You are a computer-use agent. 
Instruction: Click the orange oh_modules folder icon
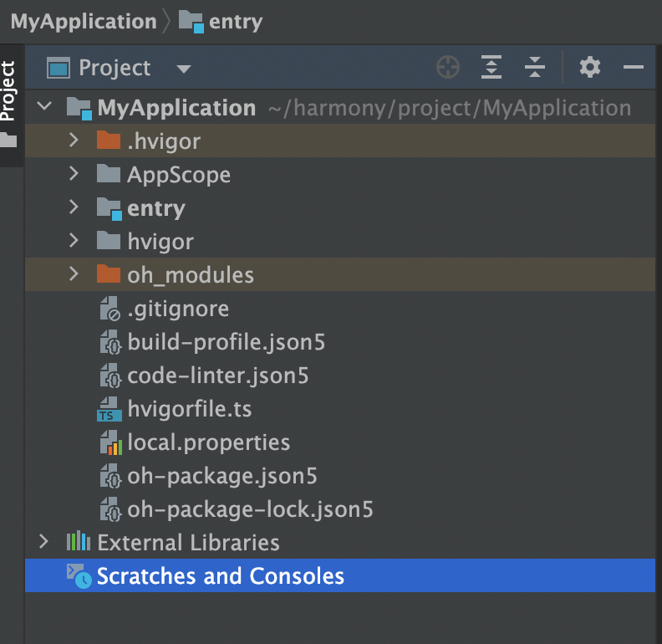[109, 273]
